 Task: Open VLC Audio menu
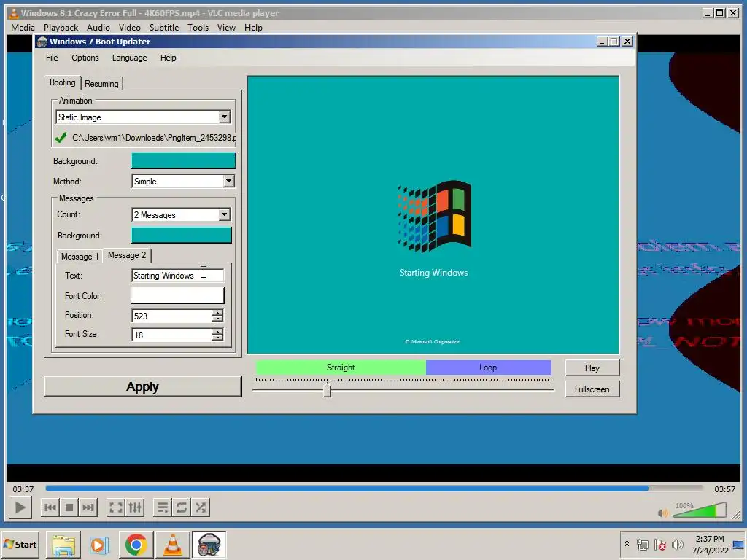98,28
